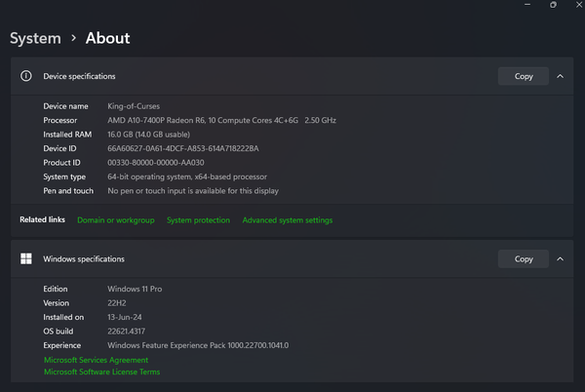Open the Domain or workgroup link
The width and height of the screenshot is (585, 392).
click(x=115, y=220)
